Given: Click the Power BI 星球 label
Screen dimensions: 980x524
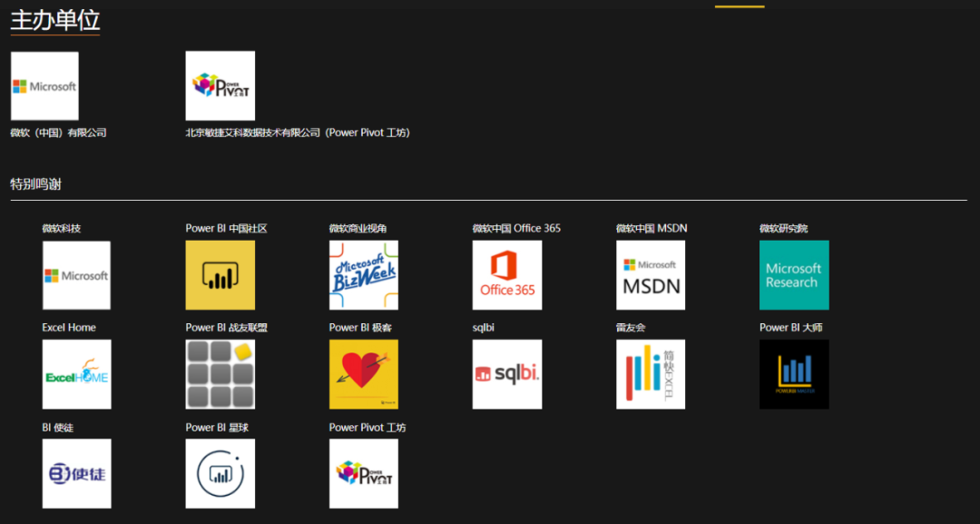Looking at the screenshot, I should [x=217, y=427].
